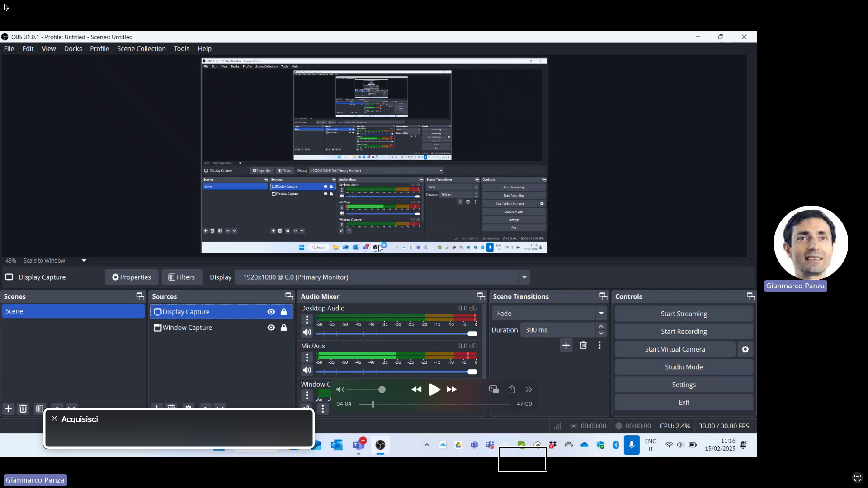The image size is (868, 488).
Task: Open OBS Settings
Action: point(684,385)
